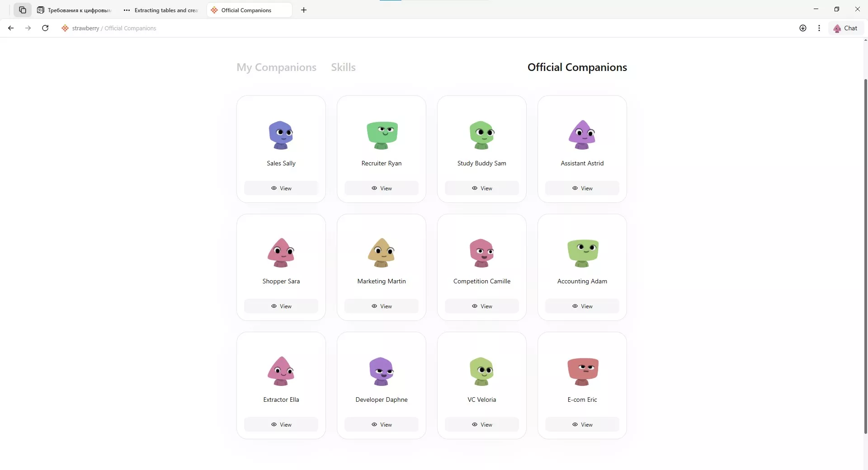Open the Extracting tables browser tab

pos(161,10)
